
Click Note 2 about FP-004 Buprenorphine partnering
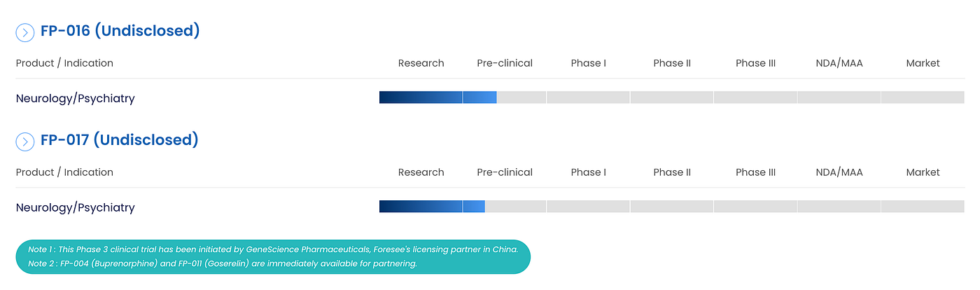223,263
